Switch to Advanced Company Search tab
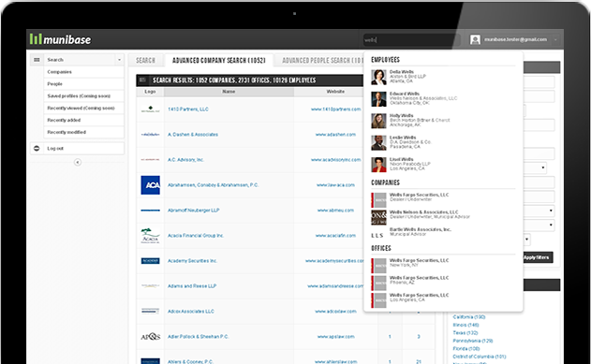591x364 pixels. [218, 60]
